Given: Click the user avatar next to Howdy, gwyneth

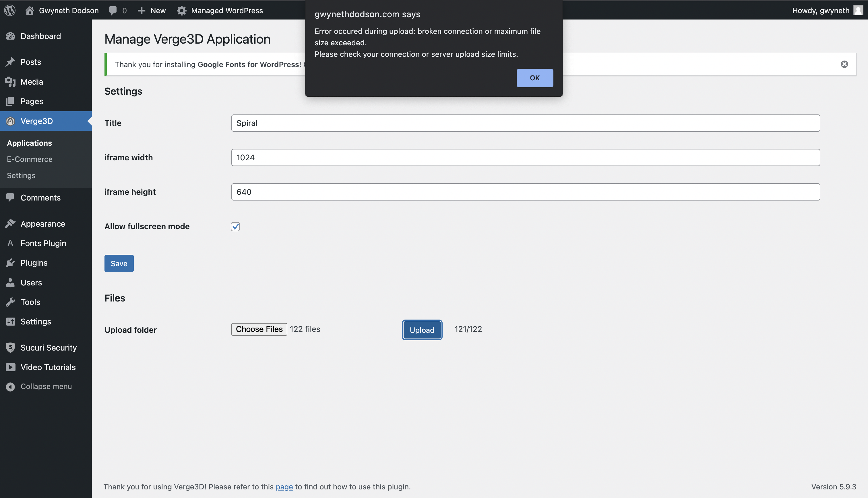Looking at the screenshot, I should 858,10.
